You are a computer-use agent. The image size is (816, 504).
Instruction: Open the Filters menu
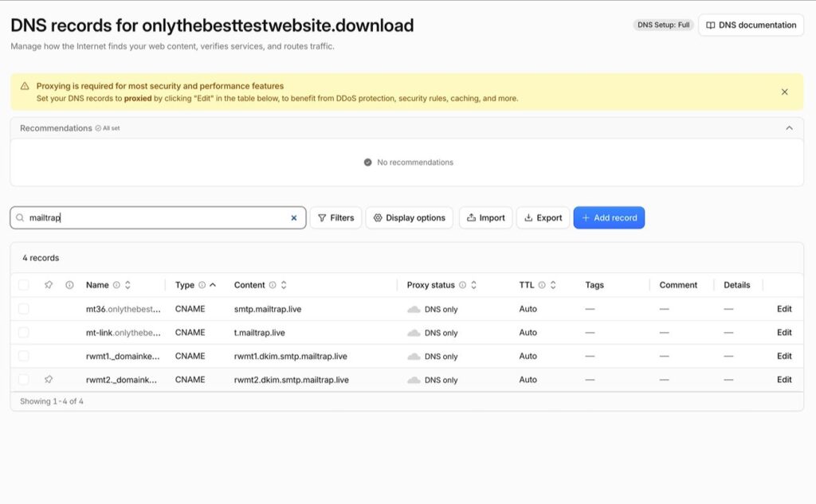(x=335, y=218)
